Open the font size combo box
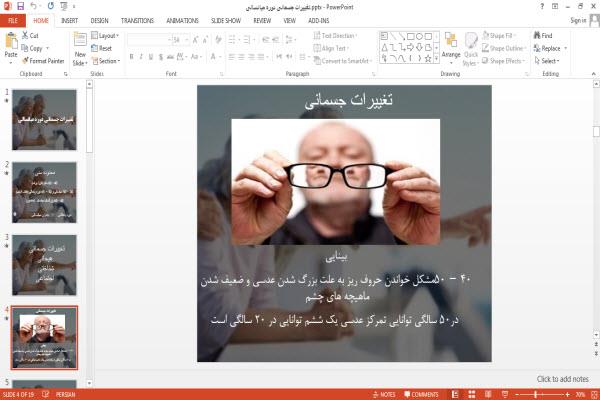600x400 pixels. pyautogui.click(x=181, y=39)
